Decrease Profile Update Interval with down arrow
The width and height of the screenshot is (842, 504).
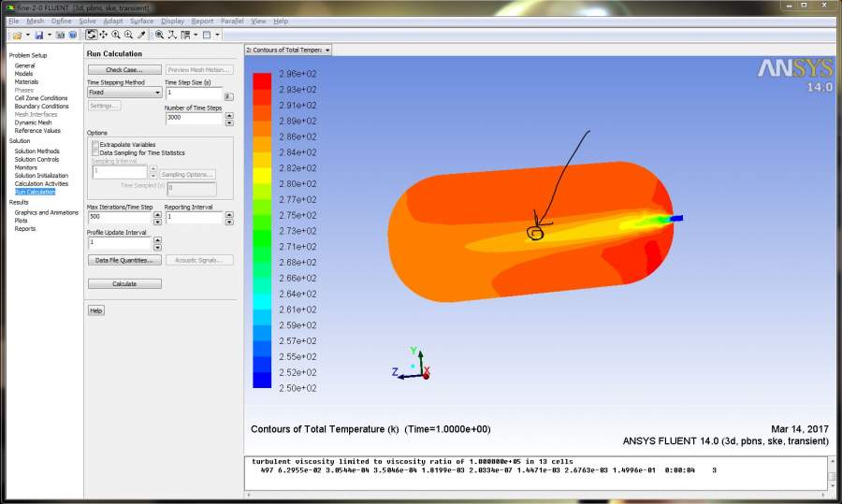click(157, 248)
